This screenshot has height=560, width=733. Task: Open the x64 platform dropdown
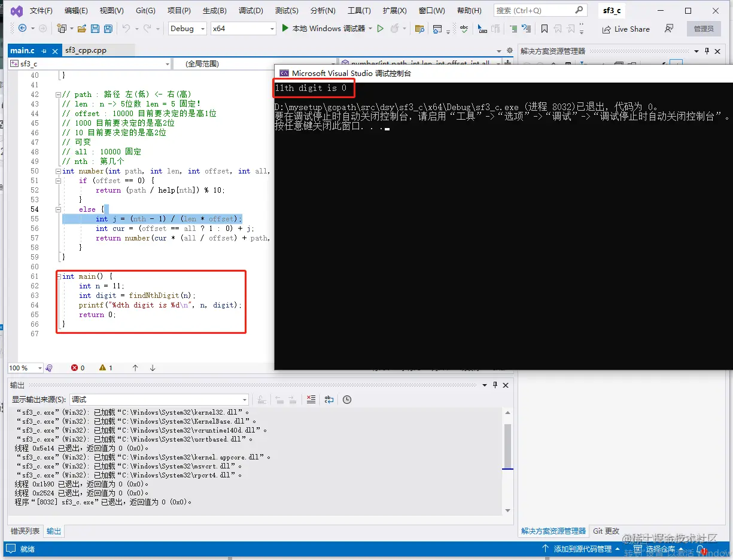click(243, 29)
